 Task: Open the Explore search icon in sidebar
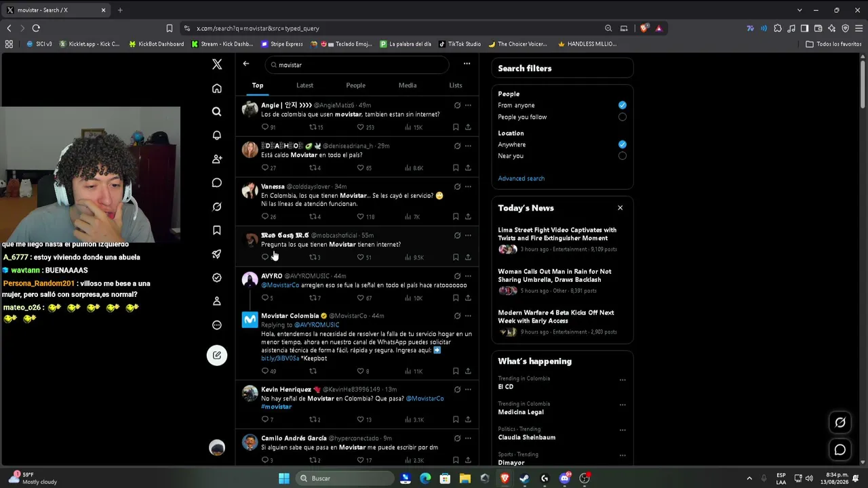point(217,112)
